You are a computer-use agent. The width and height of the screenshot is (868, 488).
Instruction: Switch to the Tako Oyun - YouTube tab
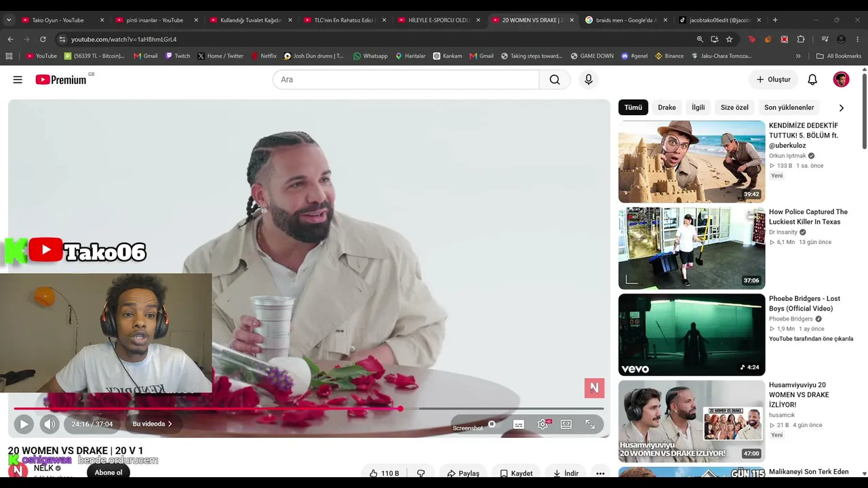(63, 20)
